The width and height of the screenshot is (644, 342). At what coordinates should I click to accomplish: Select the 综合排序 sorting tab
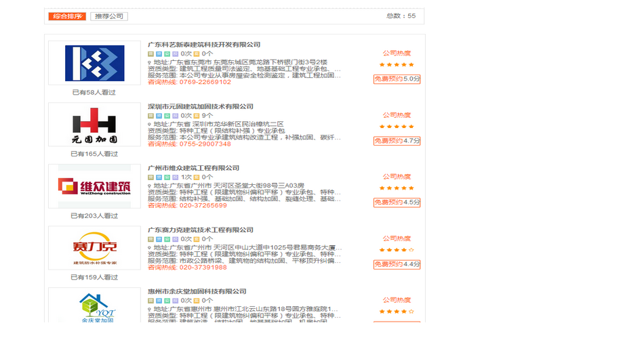[67, 16]
